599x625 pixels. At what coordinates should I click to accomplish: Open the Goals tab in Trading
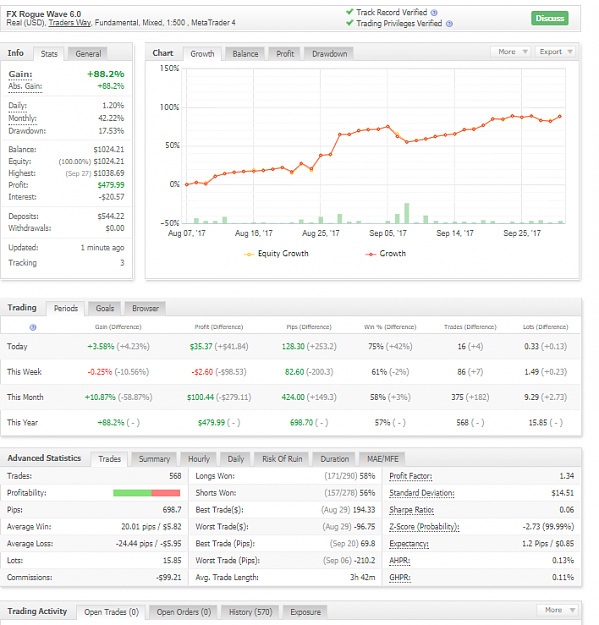pos(105,308)
